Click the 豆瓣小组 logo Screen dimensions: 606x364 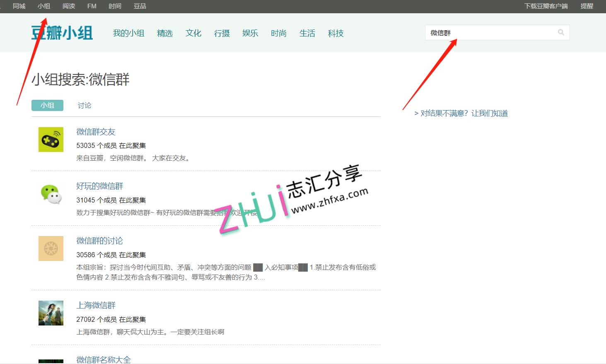coord(62,33)
